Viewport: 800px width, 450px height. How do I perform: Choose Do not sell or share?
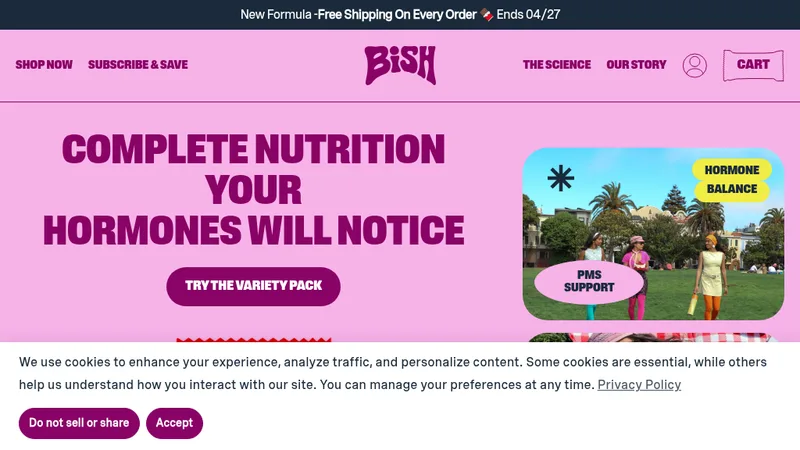tap(79, 423)
